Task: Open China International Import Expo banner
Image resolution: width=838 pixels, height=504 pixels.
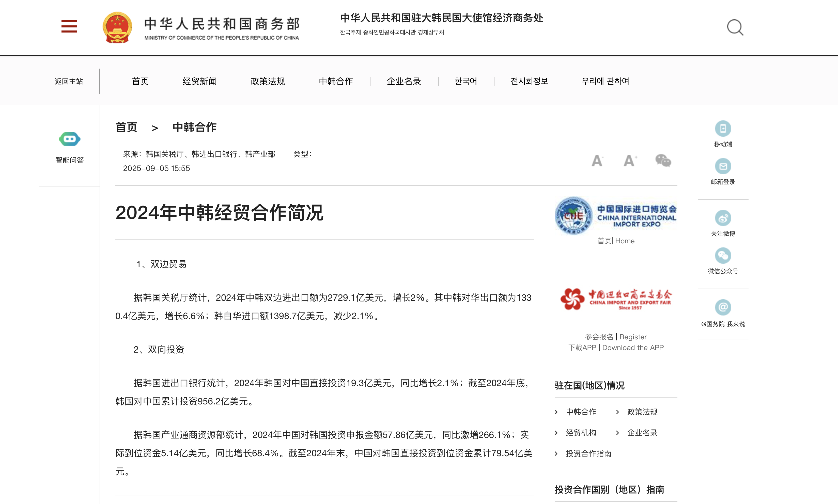Action: pos(615,215)
